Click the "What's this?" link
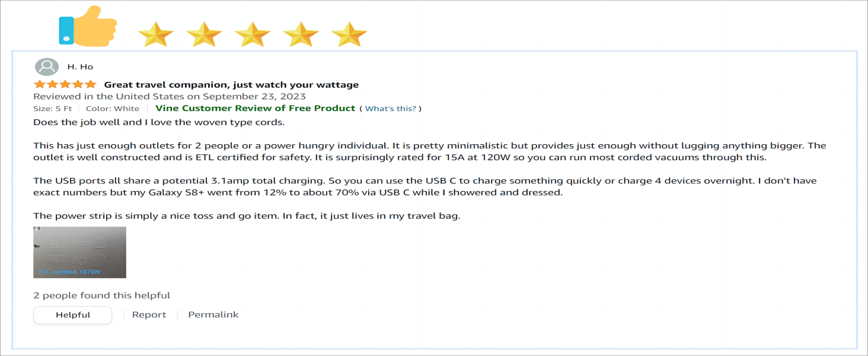 [x=391, y=109]
